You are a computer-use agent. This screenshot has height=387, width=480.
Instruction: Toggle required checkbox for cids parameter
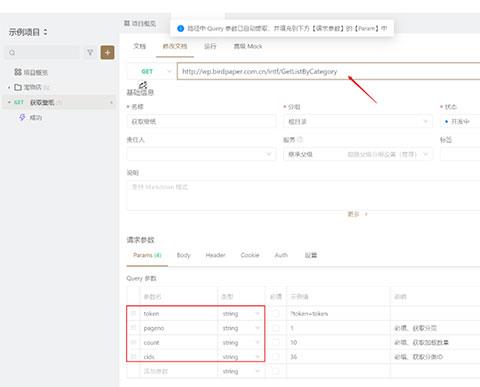tap(276, 357)
